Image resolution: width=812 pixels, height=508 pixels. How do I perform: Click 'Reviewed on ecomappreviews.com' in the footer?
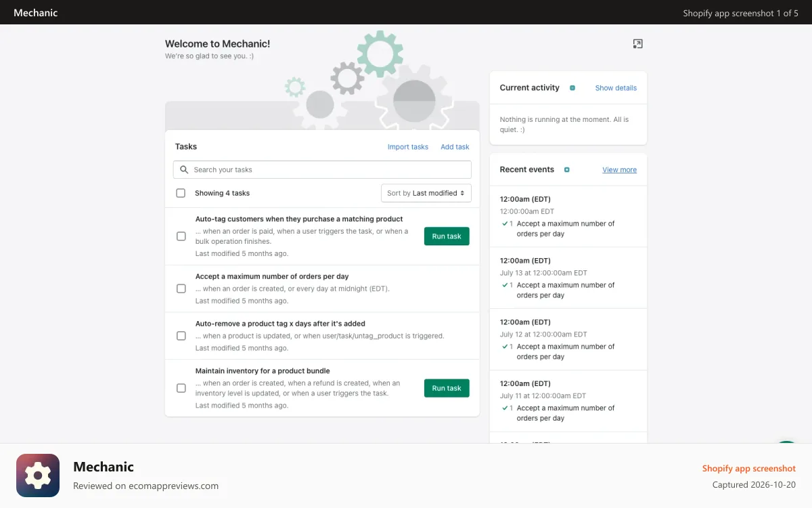point(145,486)
